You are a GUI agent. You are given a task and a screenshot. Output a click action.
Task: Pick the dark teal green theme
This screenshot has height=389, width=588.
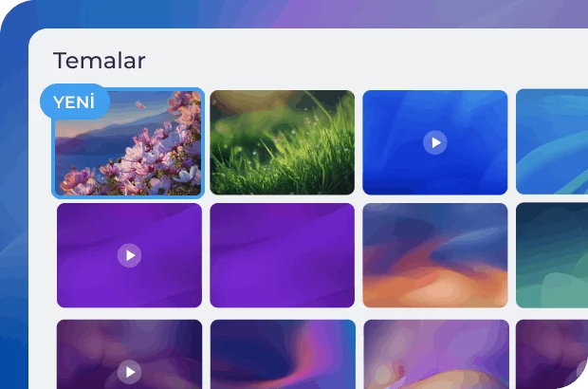coord(552,255)
